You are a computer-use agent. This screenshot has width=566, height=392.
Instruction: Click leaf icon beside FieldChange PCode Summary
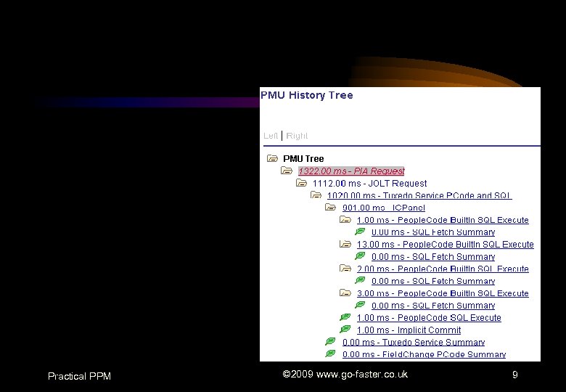(330, 354)
